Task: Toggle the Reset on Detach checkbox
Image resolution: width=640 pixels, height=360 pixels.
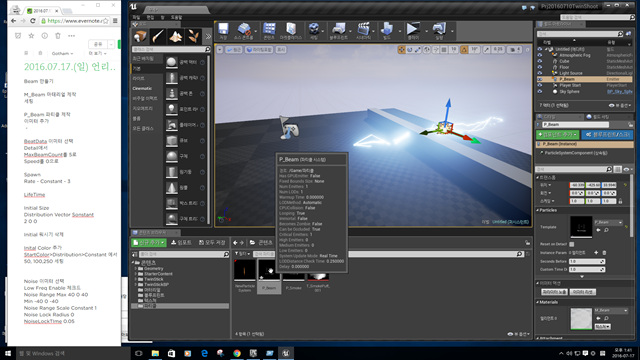Action: click(x=572, y=244)
